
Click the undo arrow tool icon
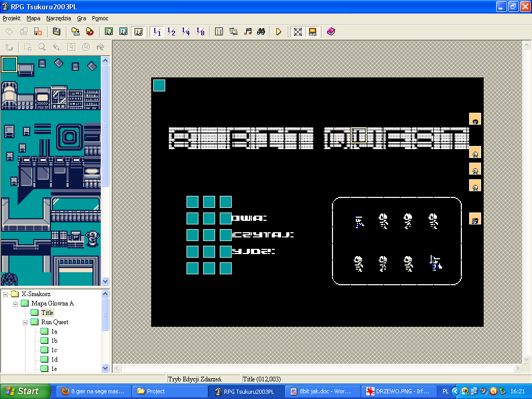(9, 47)
